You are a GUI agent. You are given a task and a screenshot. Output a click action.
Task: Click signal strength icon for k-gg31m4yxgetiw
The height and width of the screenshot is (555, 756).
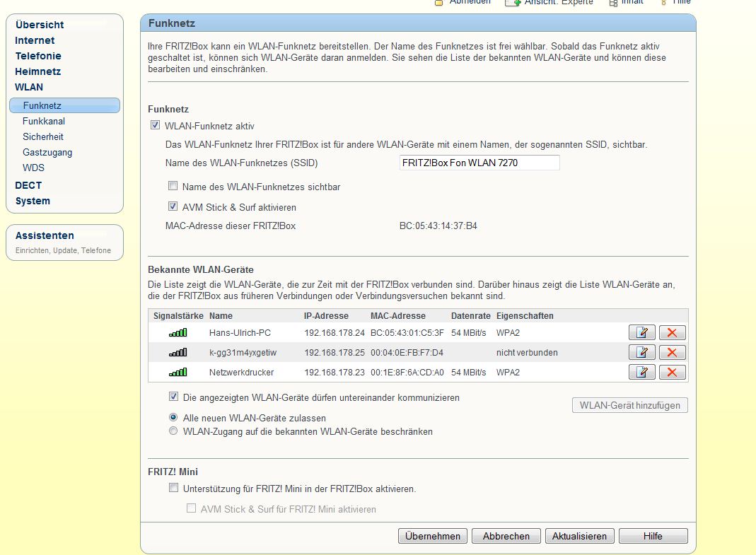point(178,353)
